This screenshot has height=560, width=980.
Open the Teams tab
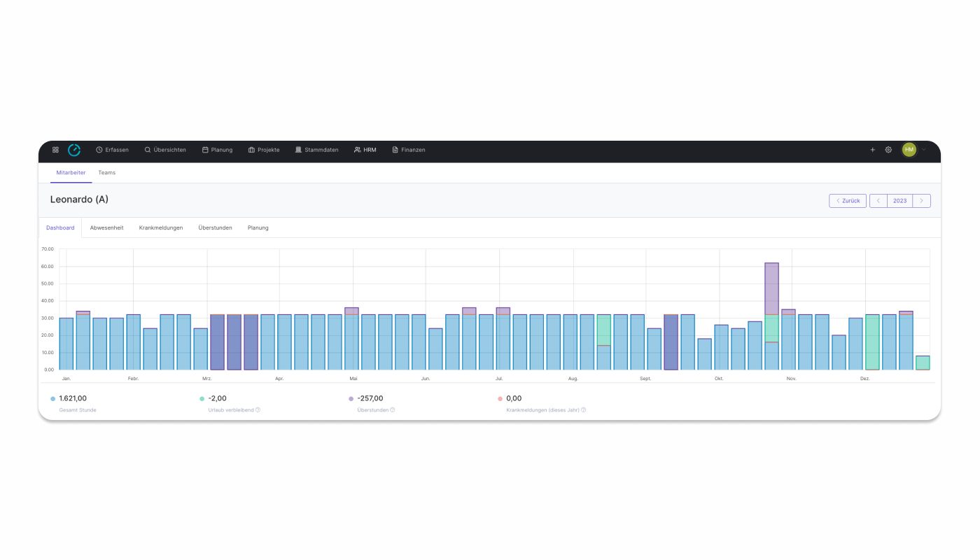[106, 172]
